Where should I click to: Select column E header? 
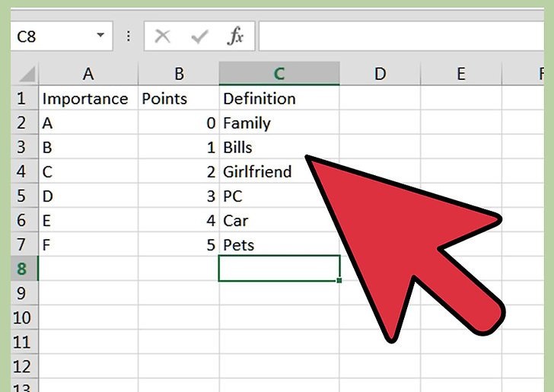(x=460, y=74)
